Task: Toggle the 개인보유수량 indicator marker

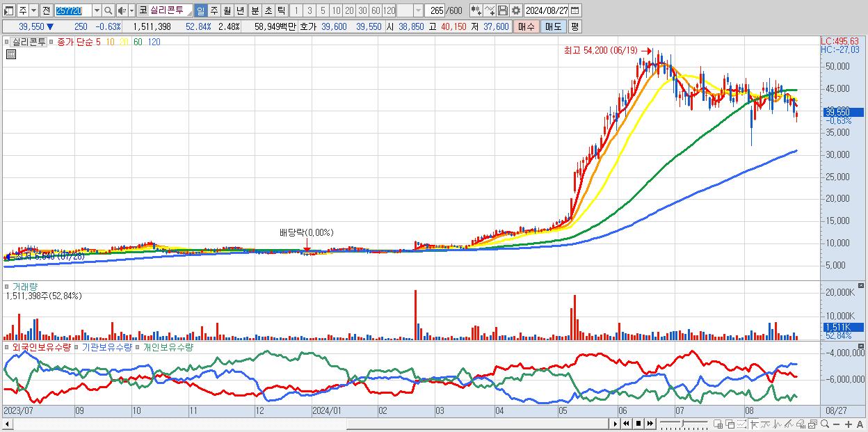Action: pyautogui.click(x=138, y=347)
